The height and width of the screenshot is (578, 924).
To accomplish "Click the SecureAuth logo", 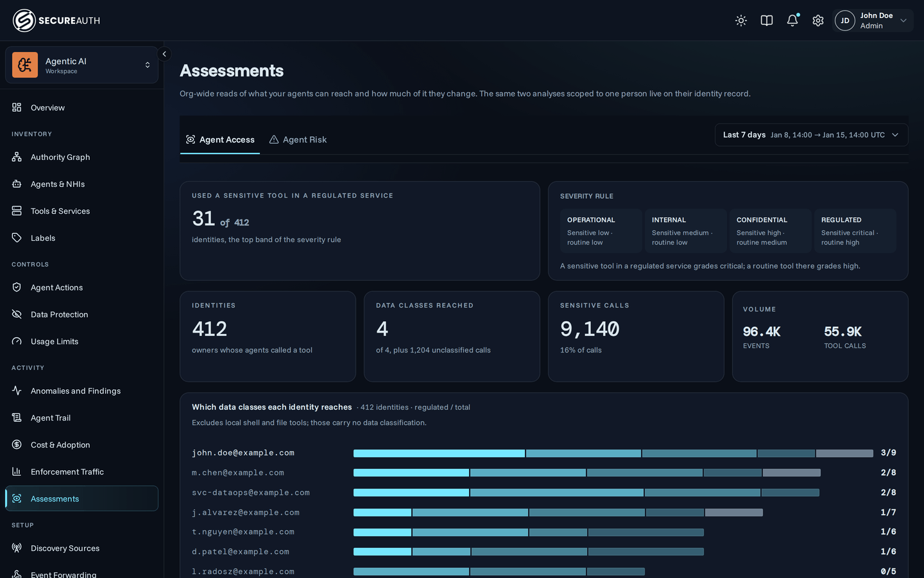I will point(56,21).
